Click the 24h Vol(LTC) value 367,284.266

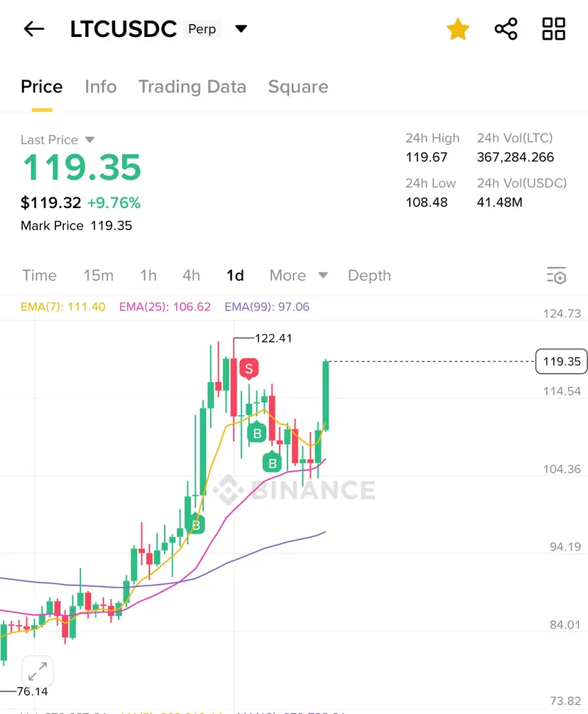(x=515, y=157)
